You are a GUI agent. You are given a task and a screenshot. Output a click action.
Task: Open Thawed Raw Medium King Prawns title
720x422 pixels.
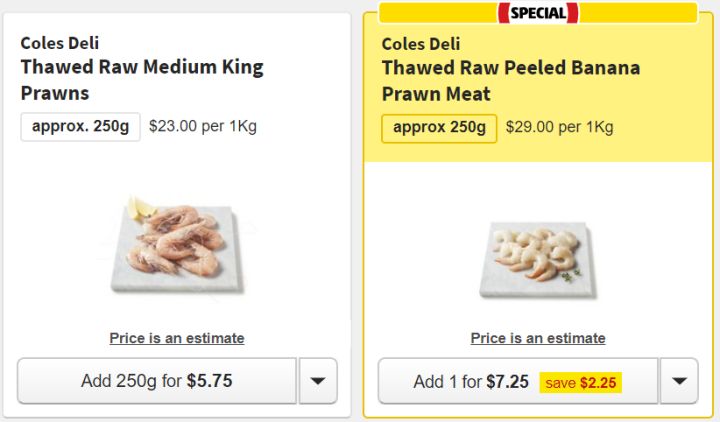coord(142,80)
